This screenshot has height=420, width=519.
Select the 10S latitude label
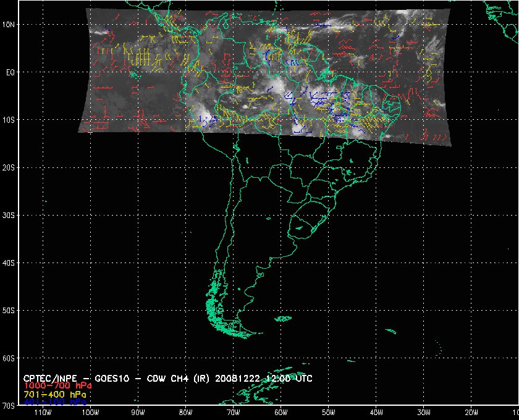click(x=9, y=120)
